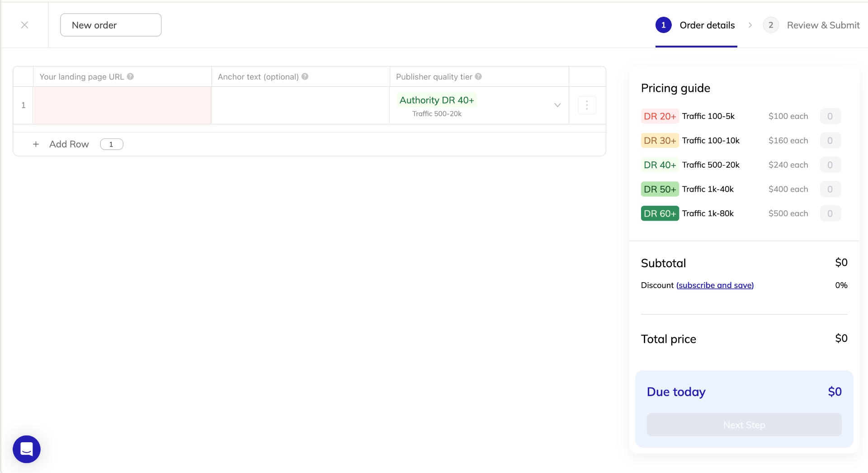The image size is (868, 473).
Task: Expand the Authority DR 40+ tier dropdown
Action: [x=557, y=105]
